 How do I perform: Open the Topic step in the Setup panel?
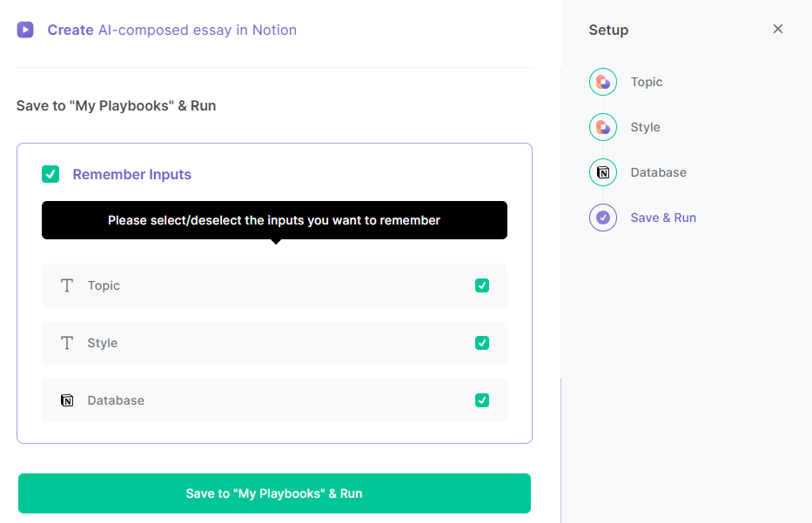(646, 81)
